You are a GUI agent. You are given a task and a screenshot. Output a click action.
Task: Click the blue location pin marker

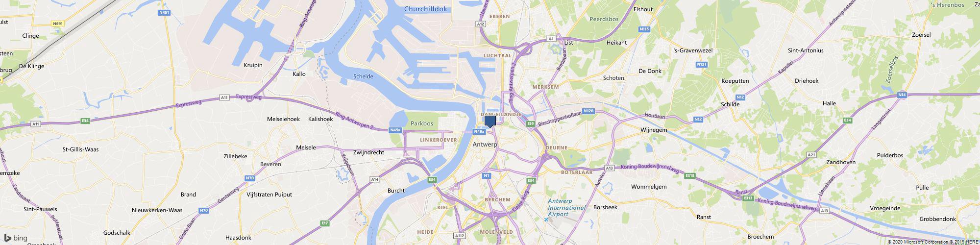(490, 122)
